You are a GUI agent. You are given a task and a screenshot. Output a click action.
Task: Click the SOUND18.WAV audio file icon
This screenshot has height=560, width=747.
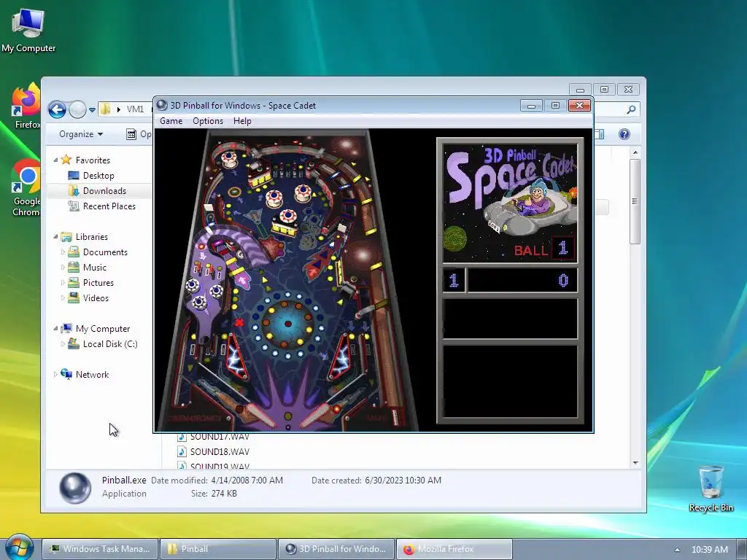(182, 451)
